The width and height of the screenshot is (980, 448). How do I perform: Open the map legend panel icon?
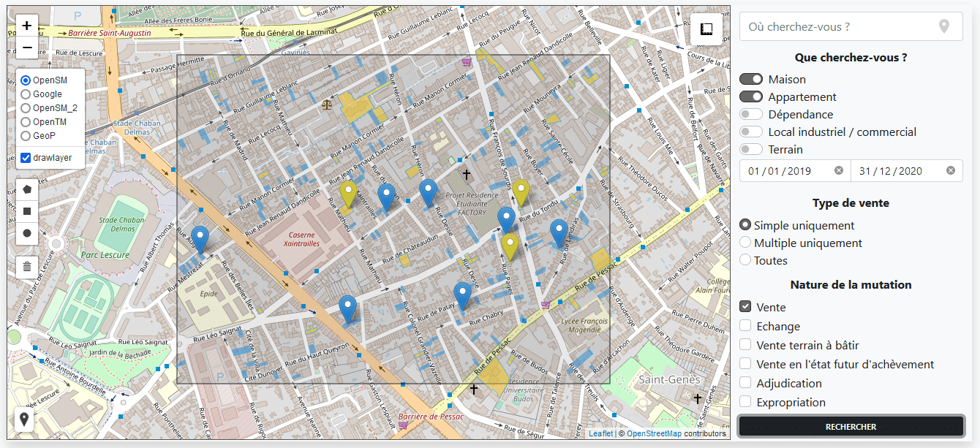coord(706,29)
